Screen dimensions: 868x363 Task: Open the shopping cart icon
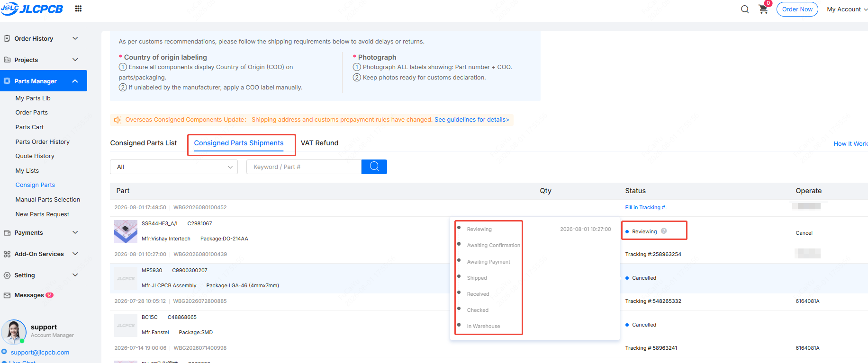point(763,9)
